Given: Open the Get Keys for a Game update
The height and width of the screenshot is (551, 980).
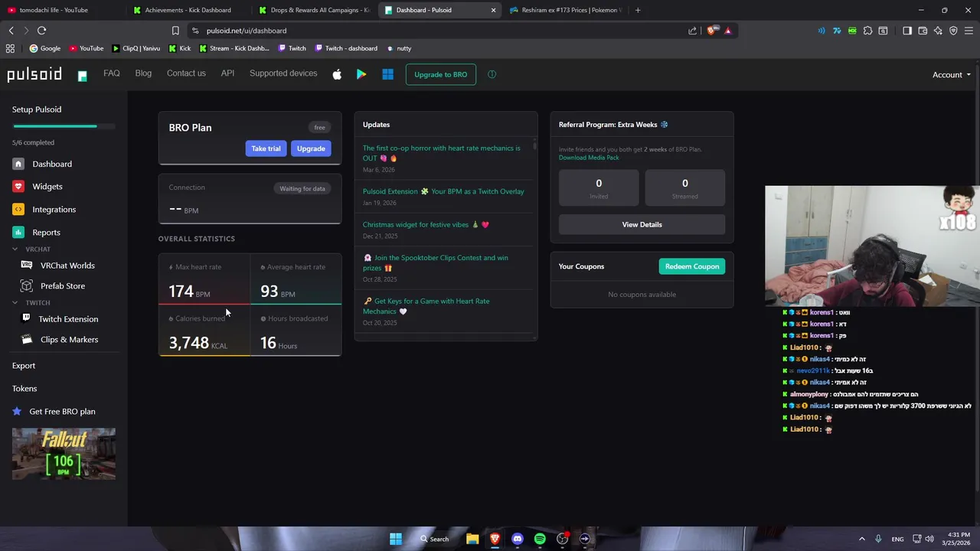Looking at the screenshot, I should pyautogui.click(x=426, y=306).
